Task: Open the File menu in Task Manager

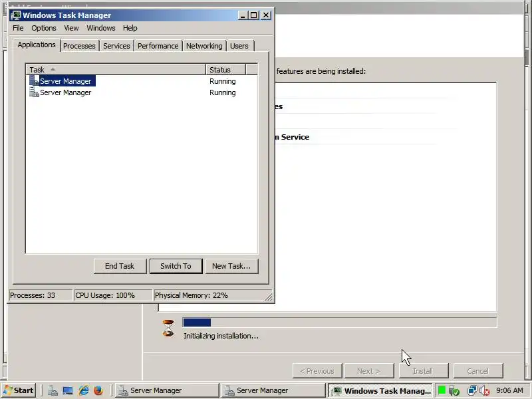Action: coord(18,28)
